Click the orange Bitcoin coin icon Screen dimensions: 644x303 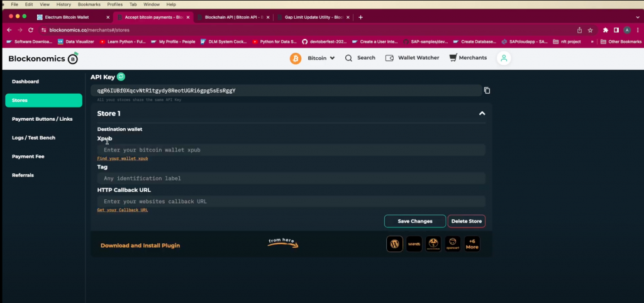pyautogui.click(x=296, y=58)
